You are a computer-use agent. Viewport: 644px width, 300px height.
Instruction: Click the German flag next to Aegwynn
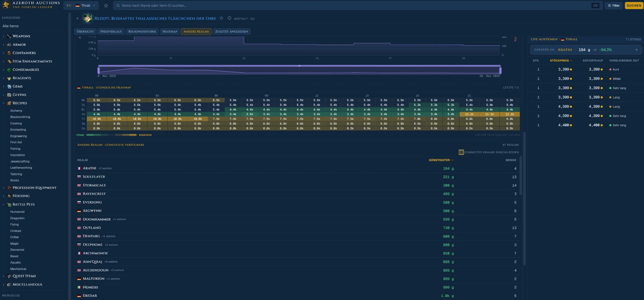pyautogui.click(x=79, y=211)
